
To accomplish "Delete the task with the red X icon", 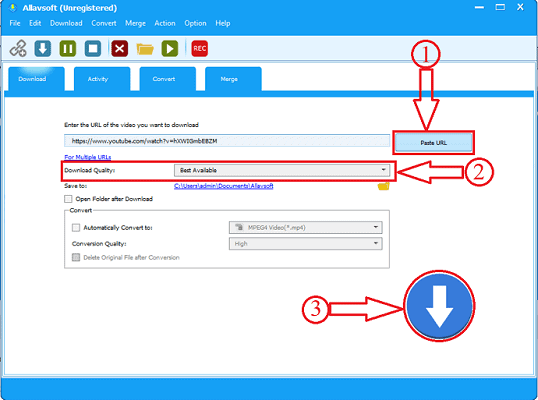I will (x=119, y=48).
